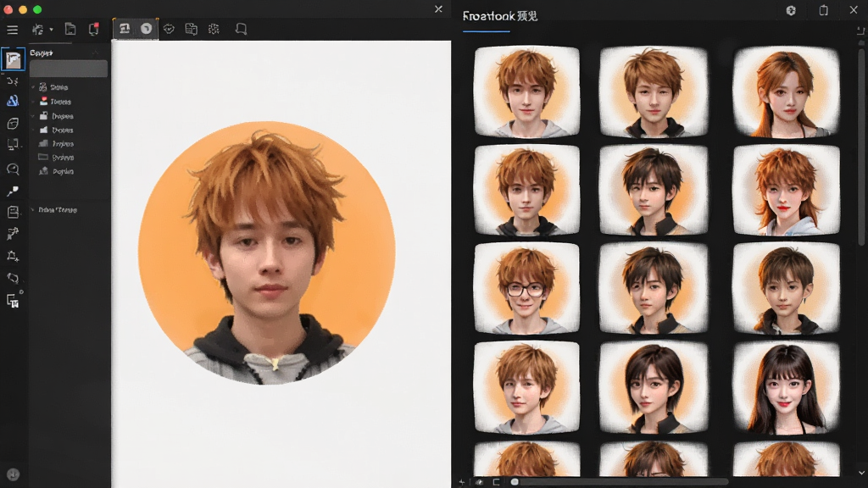
Task: Select the last tree row with the person icon
Action: [55, 171]
